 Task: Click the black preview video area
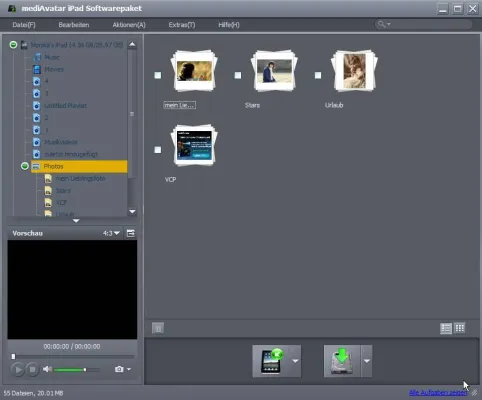pyautogui.click(x=72, y=289)
